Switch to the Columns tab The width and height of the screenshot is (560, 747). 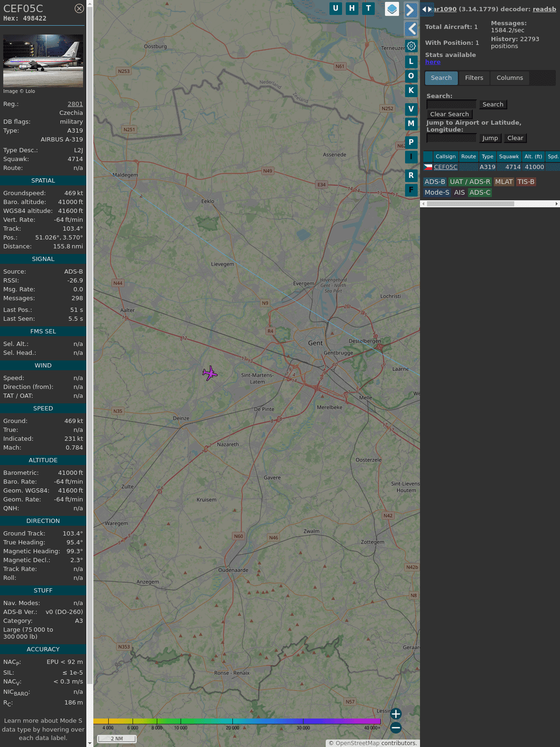pos(510,78)
